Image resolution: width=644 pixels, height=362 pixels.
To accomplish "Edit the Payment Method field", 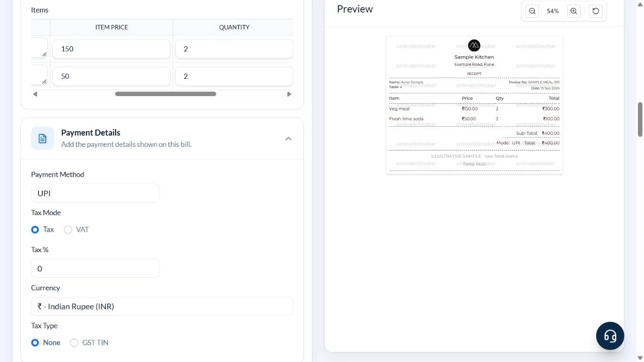I will tap(95, 193).
